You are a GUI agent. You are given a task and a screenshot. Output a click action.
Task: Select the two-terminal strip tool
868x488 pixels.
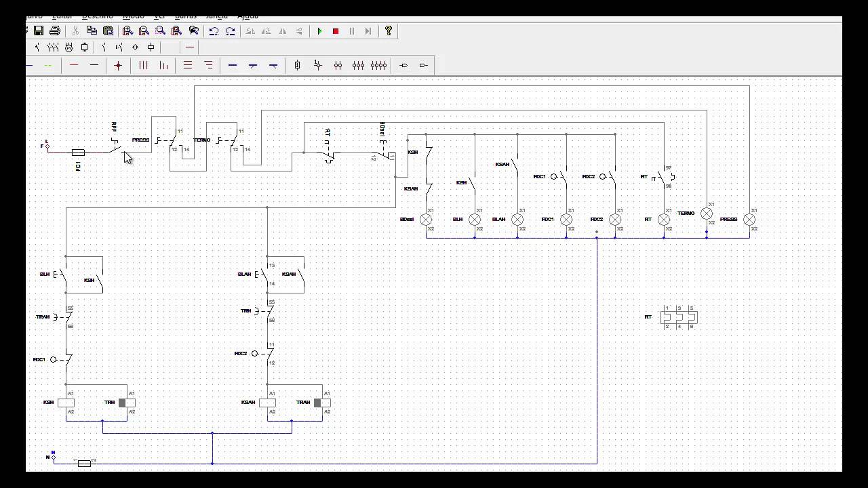[x=338, y=65]
